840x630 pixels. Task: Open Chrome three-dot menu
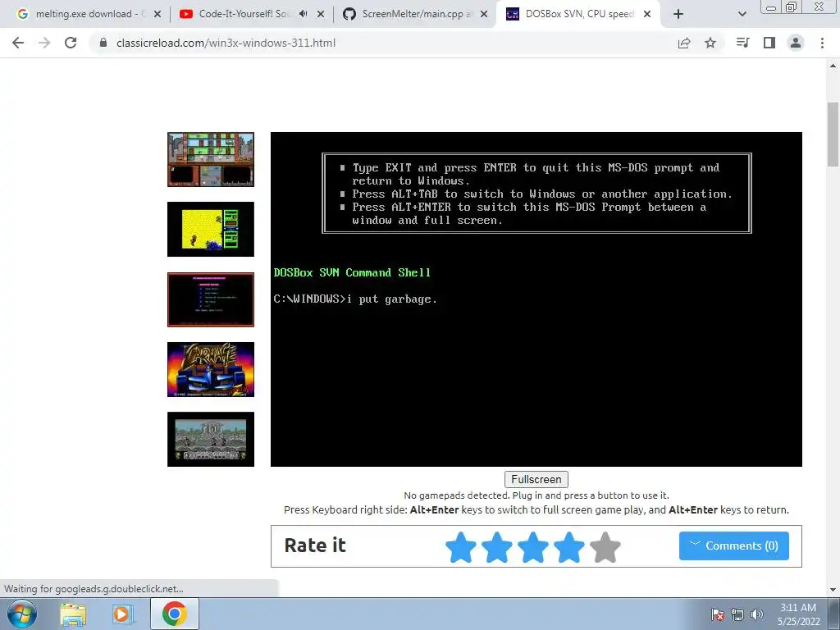[x=822, y=43]
